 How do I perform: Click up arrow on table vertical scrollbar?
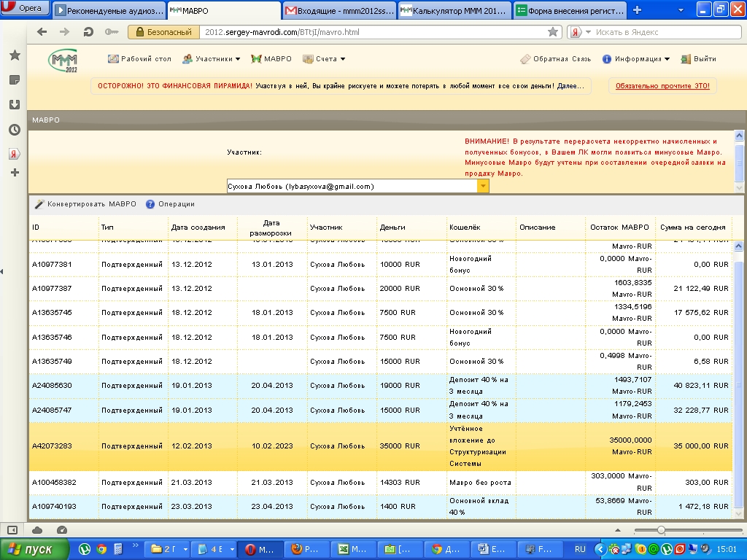click(x=738, y=246)
